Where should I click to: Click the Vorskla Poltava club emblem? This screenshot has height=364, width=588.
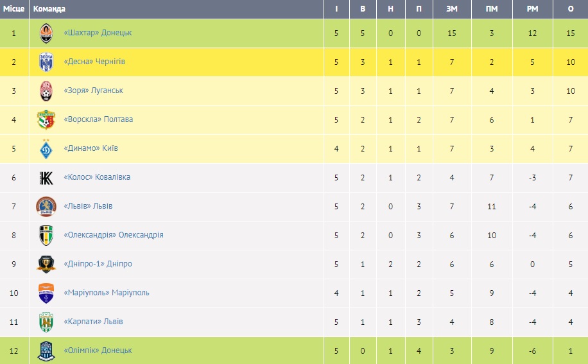46,119
